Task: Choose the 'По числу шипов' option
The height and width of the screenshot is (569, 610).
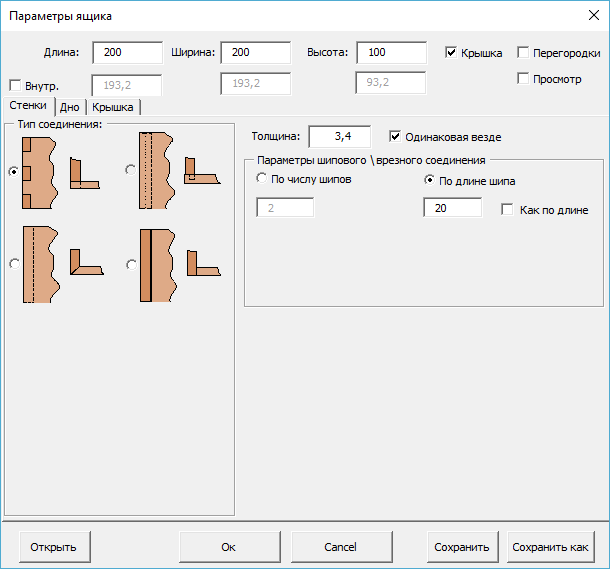Action: 263,181
